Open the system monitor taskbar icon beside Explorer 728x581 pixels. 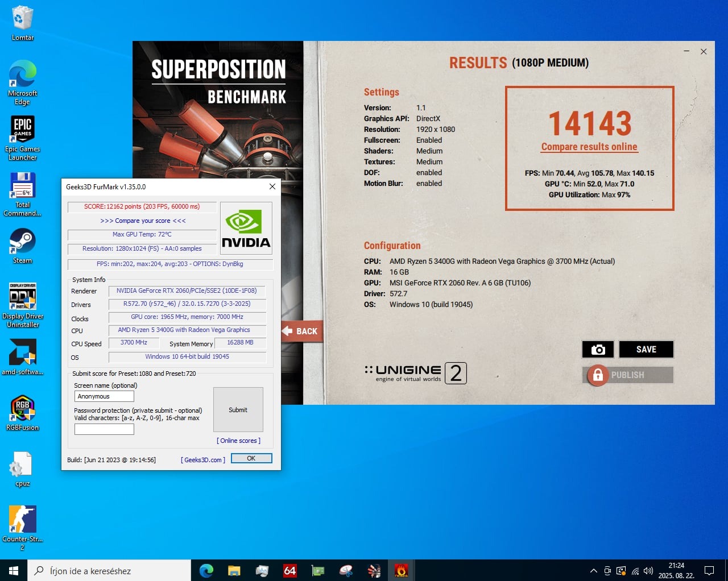coord(262,570)
